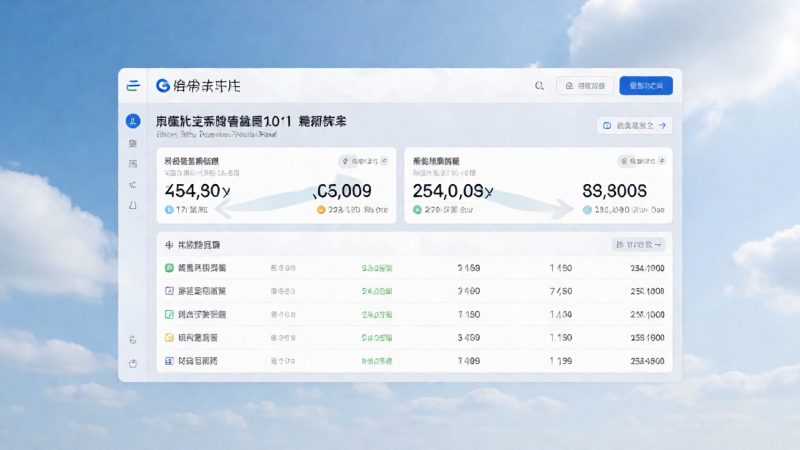The image size is (800, 450).
Task: Select the 454,30 value
Action: [x=197, y=191]
